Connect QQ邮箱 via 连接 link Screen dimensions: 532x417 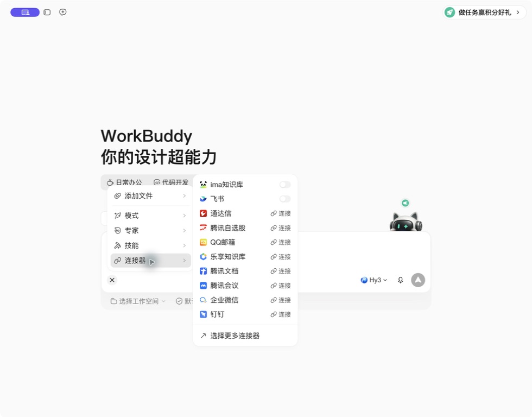(281, 242)
